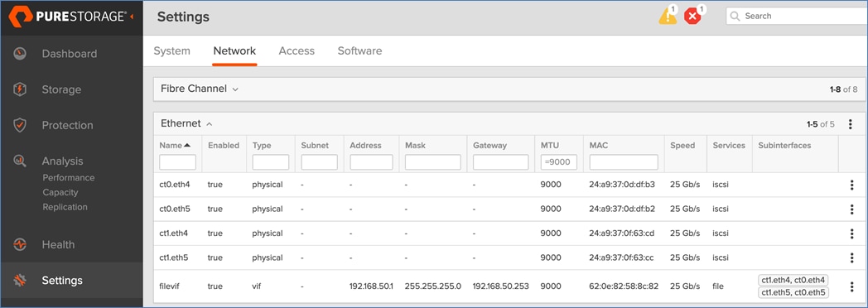Image resolution: width=868 pixels, height=308 pixels.
Task: Go to Performance under Analysis
Action: 69,177
